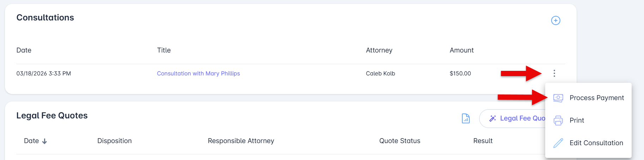Click the Title column header in Consultations
Screen dimensions: 644x160
click(x=164, y=50)
